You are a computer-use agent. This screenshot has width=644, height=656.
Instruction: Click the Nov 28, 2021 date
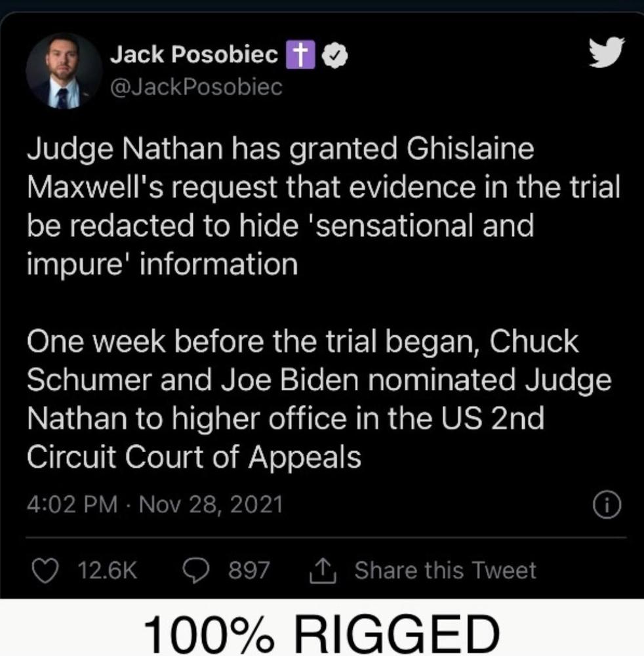pyautogui.click(x=211, y=504)
